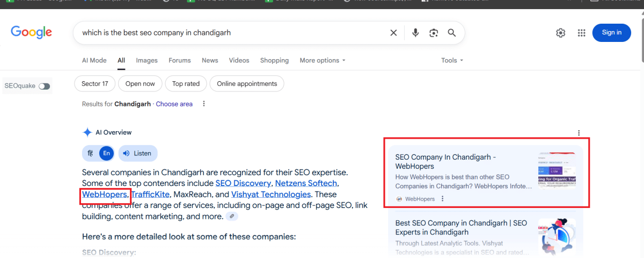Open AI Overview three-dot menu
Image resolution: width=644 pixels, height=258 pixels.
point(579,133)
